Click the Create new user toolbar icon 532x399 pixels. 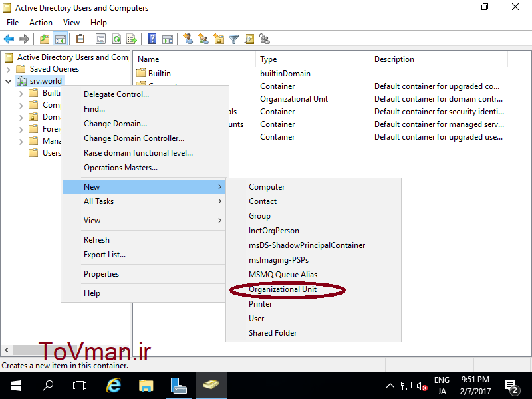(188, 39)
